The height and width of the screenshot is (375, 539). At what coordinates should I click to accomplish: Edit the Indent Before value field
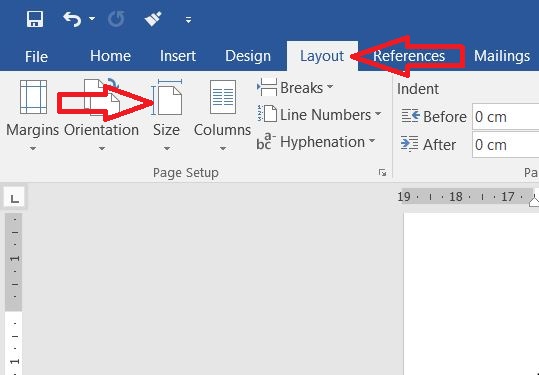[505, 117]
